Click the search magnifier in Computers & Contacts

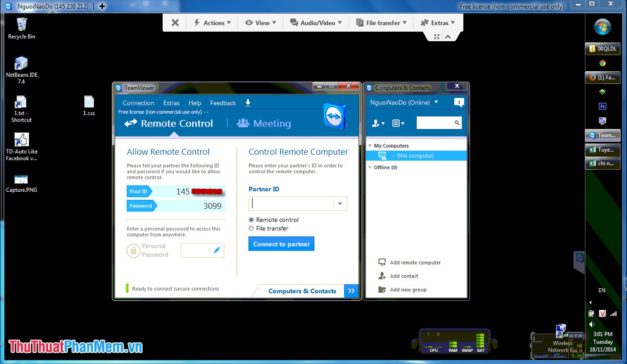[456, 123]
